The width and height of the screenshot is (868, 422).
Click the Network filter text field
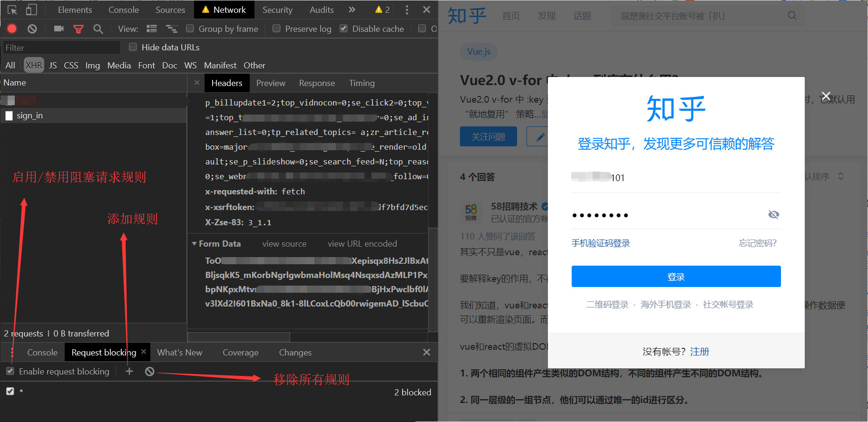pos(61,47)
